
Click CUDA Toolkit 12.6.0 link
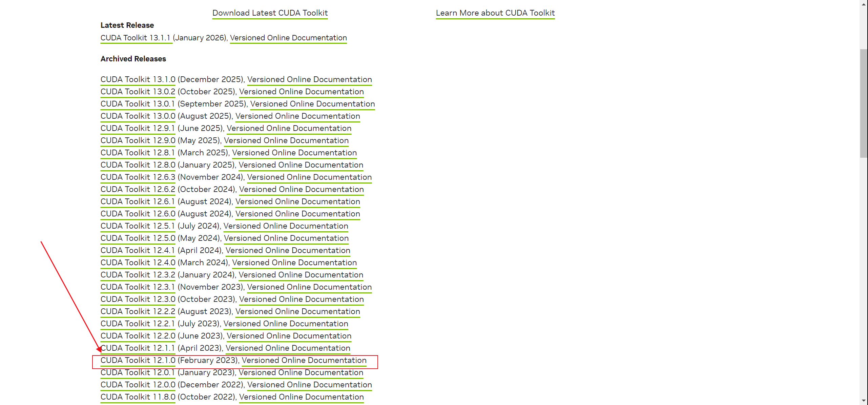tap(138, 214)
